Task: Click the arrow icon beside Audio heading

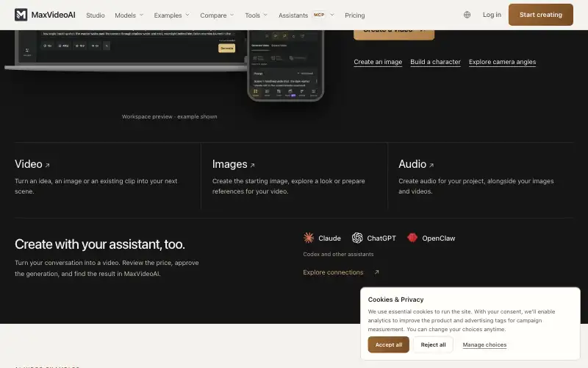Action: [431, 165]
